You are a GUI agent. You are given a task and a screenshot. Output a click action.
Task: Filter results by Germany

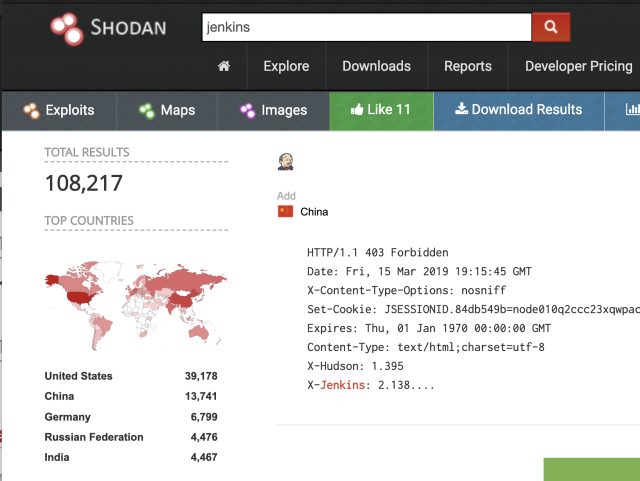point(67,417)
